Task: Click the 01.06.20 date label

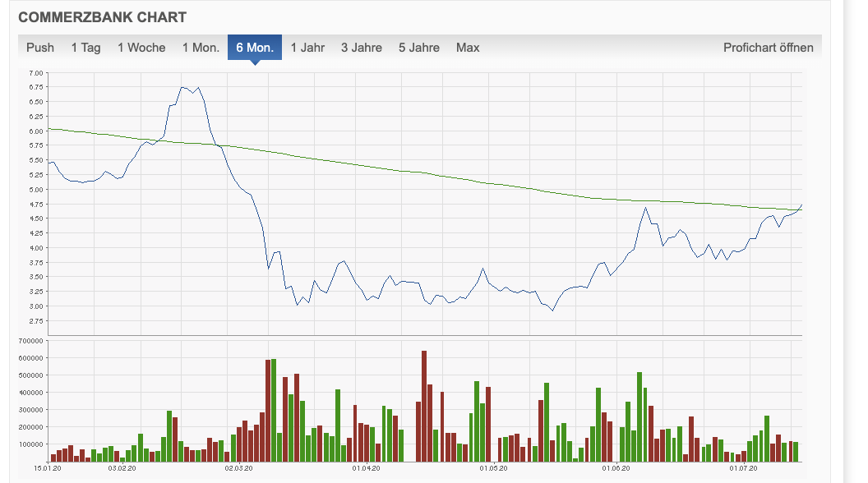Action: tap(616, 468)
